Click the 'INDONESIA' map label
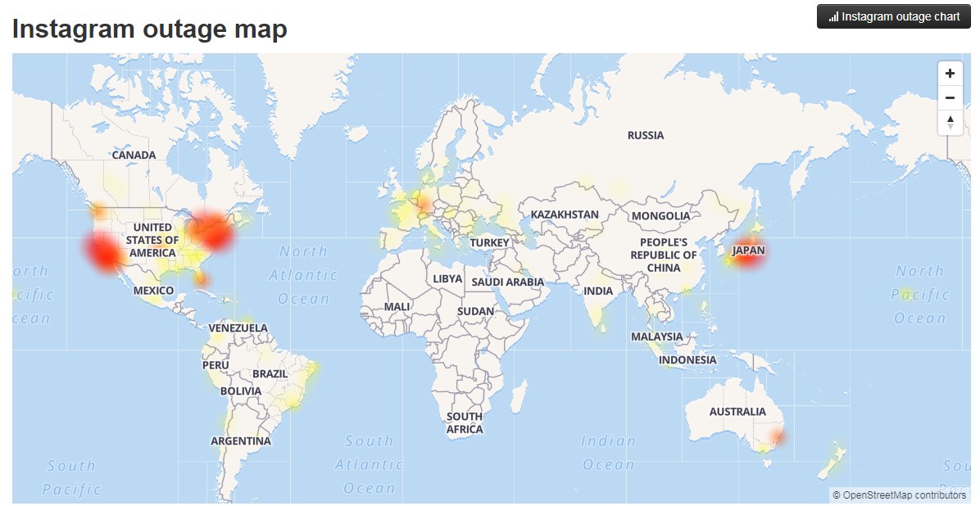This screenshot has height=506, width=980. tap(687, 359)
